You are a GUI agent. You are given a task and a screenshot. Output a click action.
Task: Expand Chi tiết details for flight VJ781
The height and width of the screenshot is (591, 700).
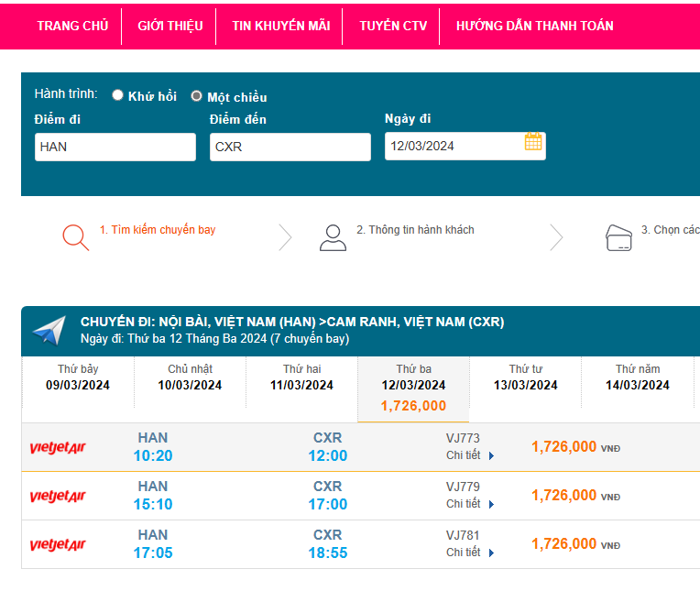(x=469, y=553)
